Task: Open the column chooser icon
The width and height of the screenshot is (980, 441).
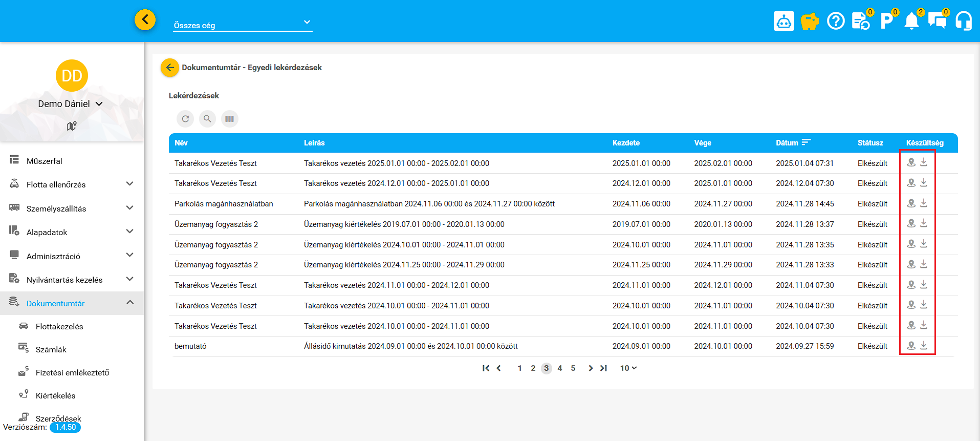Action: point(230,119)
